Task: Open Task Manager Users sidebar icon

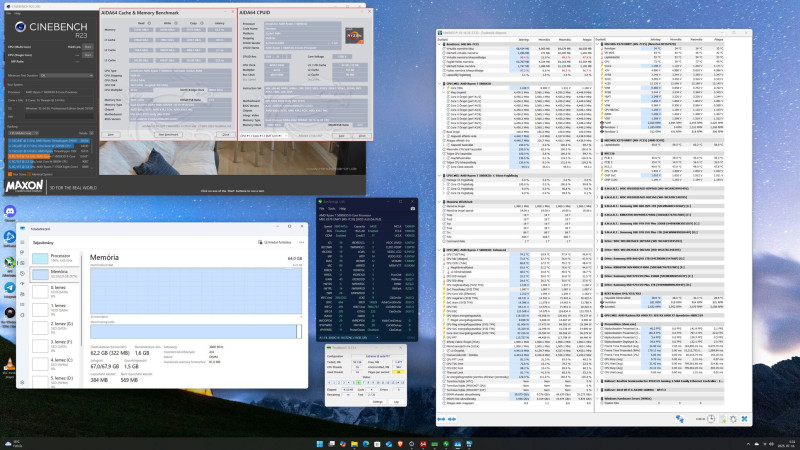Action: tap(22, 294)
